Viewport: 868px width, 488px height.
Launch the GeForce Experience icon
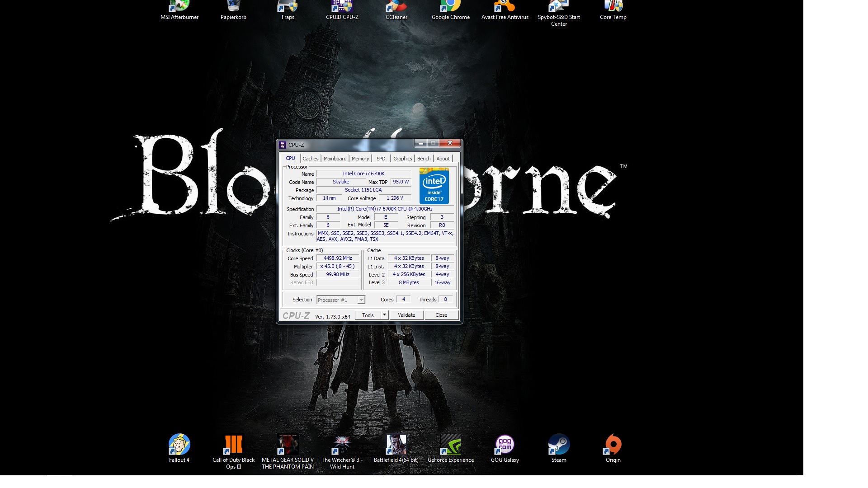450,445
